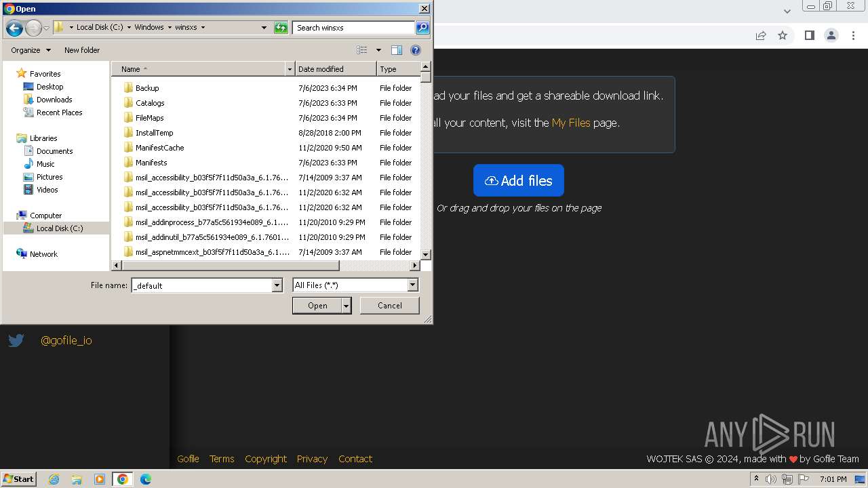Screen dimensions: 868x488
Task: Open the Organize menu
Action: [x=31, y=50]
